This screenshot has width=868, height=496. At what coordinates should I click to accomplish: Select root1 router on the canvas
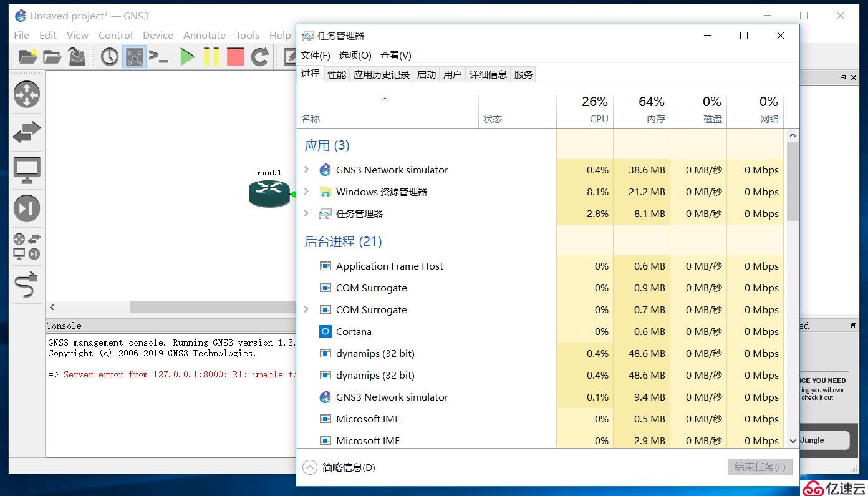(x=269, y=193)
